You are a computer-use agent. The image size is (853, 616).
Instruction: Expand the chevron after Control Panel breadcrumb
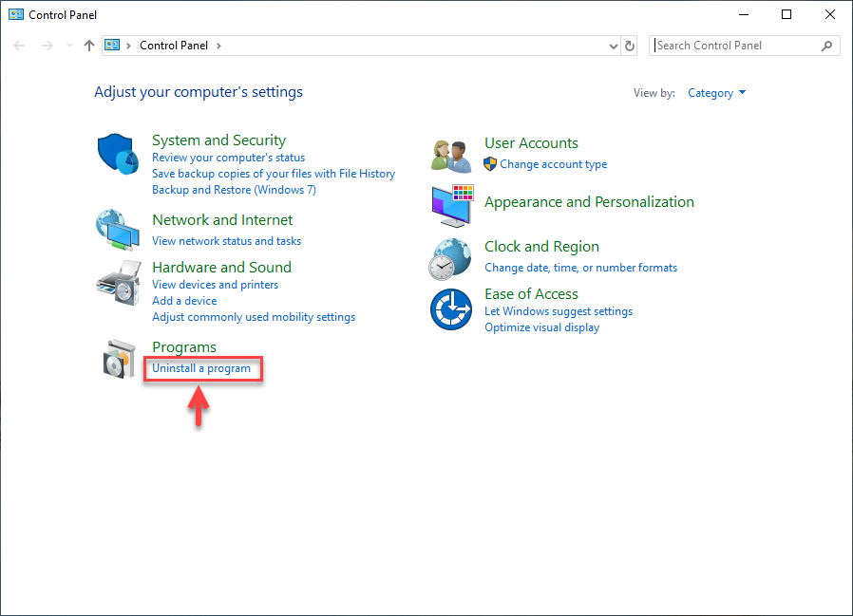coord(218,46)
